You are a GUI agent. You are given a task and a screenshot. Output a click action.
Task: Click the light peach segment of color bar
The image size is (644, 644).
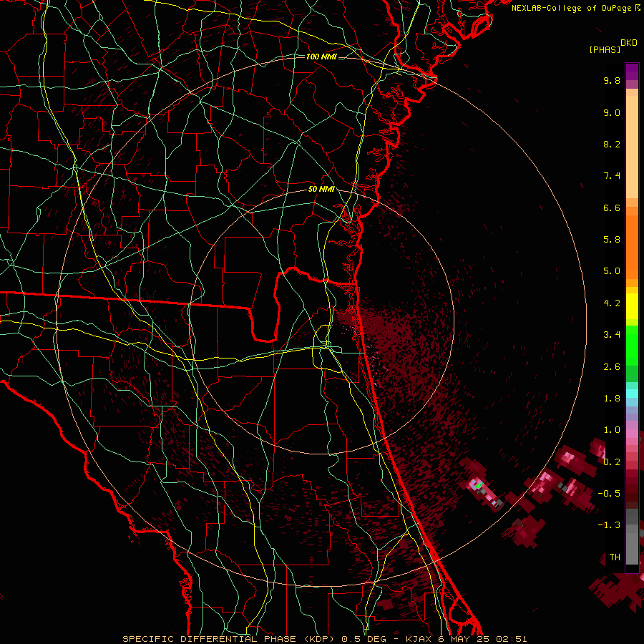pyautogui.click(x=632, y=147)
